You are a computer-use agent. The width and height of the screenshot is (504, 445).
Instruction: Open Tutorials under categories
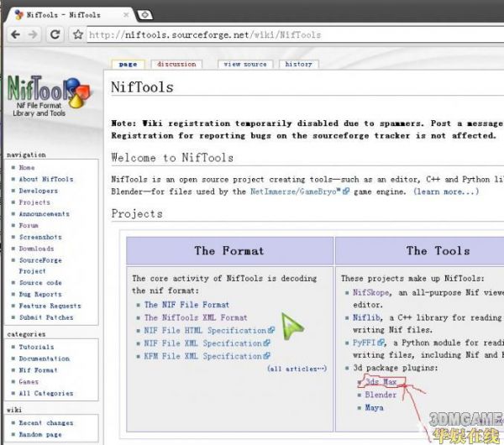[36, 347]
